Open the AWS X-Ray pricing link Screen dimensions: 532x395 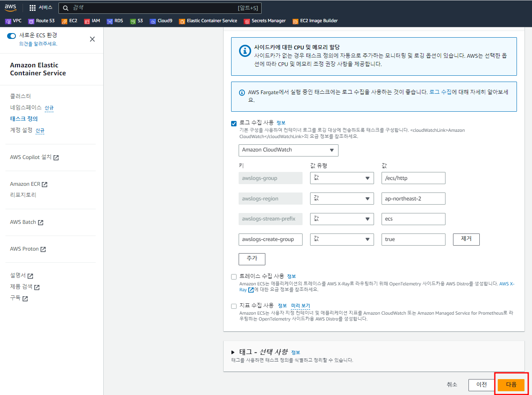[507, 284]
